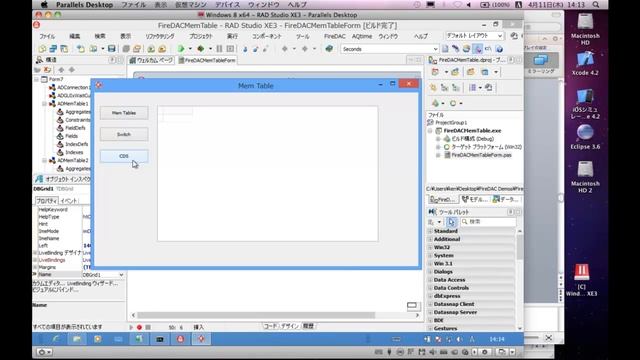The width and height of the screenshot is (640, 360).
Task: Select Form7 in the structure tree
Action: pyautogui.click(x=56, y=79)
